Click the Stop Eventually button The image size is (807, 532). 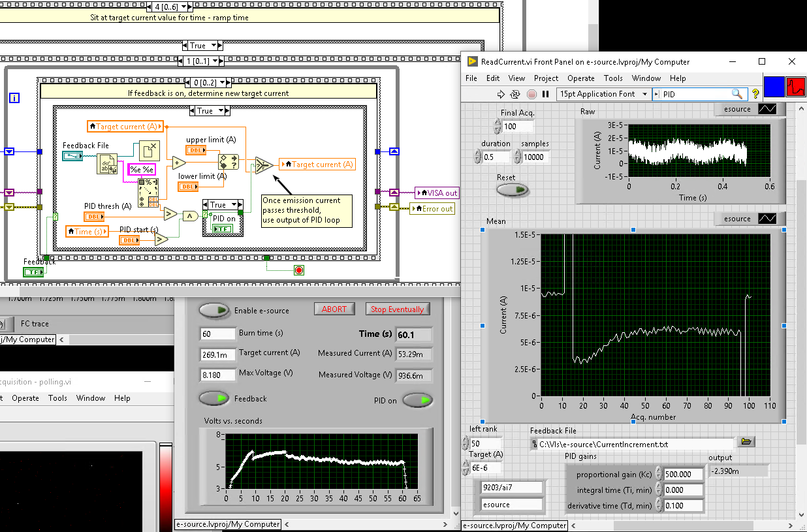coord(397,309)
